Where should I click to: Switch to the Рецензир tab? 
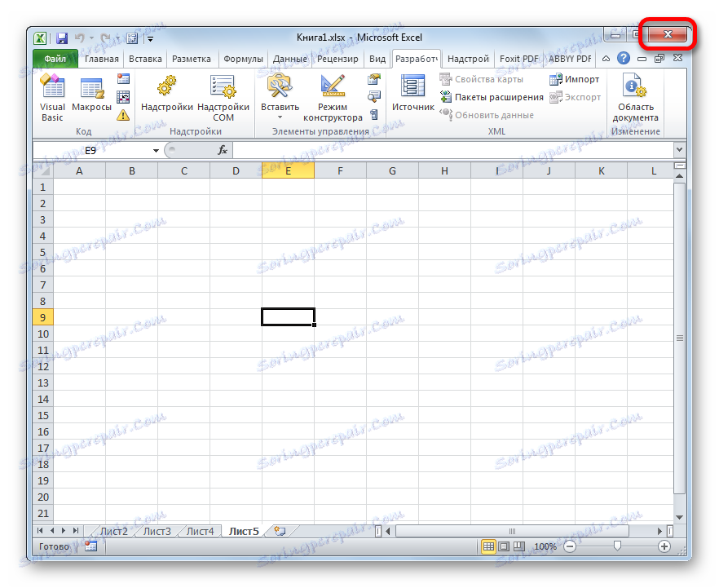coord(337,59)
